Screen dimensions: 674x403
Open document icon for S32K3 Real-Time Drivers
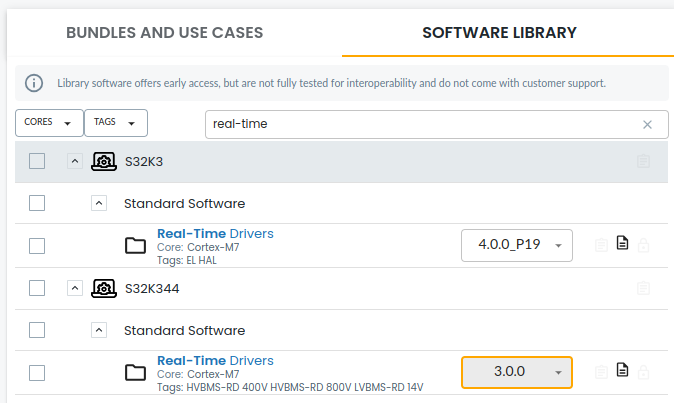622,243
